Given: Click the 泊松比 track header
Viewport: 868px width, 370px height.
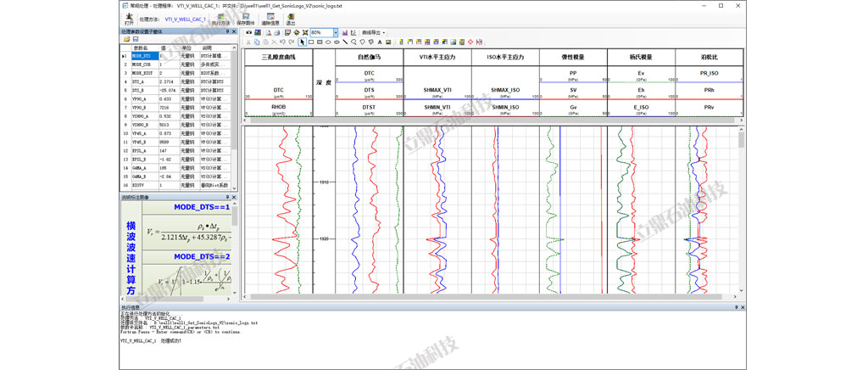Looking at the screenshot, I should [709, 57].
